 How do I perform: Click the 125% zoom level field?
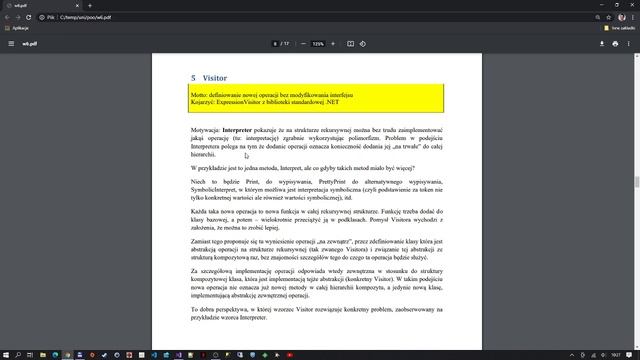coord(318,44)
